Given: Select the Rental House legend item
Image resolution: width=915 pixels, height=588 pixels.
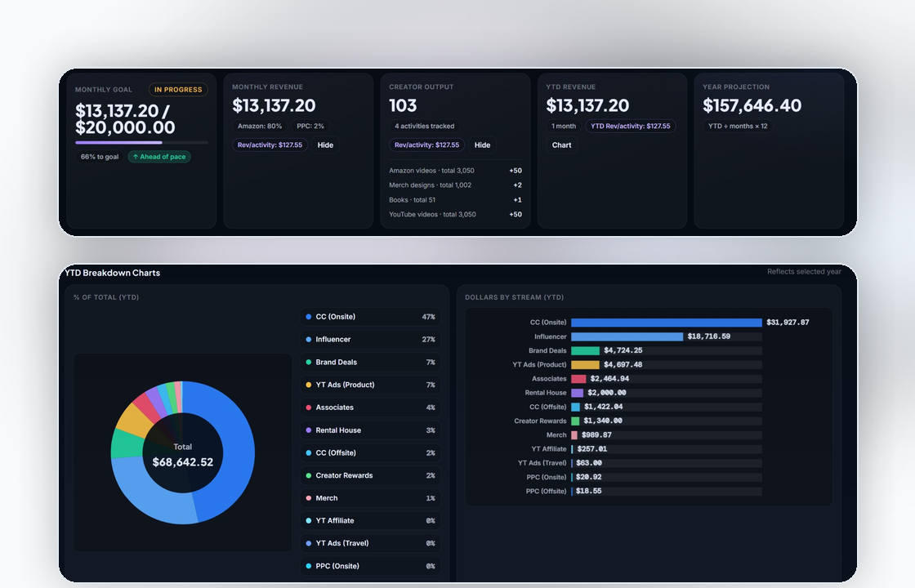Looking at the screenshot, I should [x=371, y=430].
